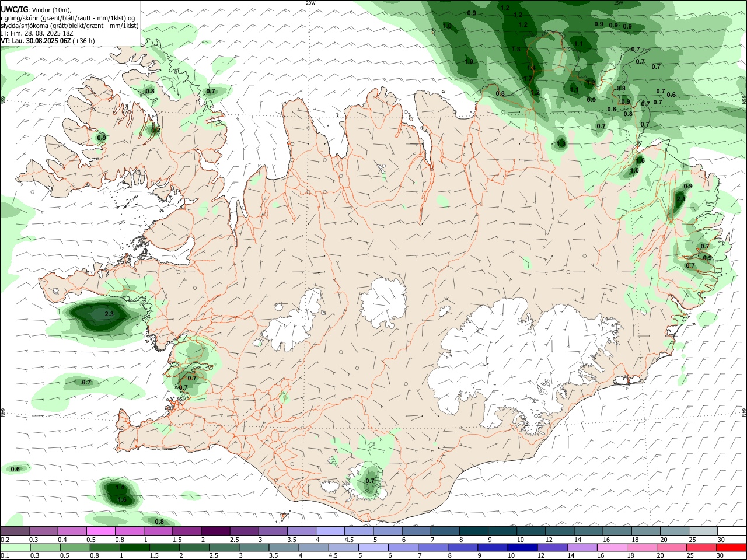This screenshot has height=560, width=747.
Task: Click the Mýrdalsjökull glacier with 0.7 value
Action: pos(368,481)
